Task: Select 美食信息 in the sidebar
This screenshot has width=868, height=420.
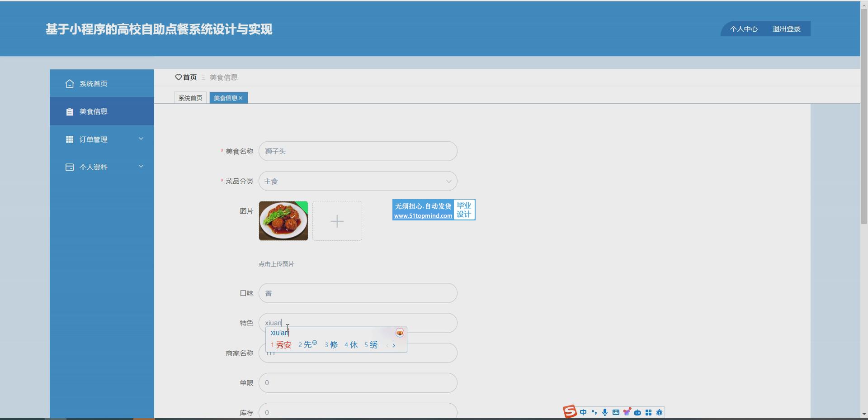Action: [x=102, y=111]
